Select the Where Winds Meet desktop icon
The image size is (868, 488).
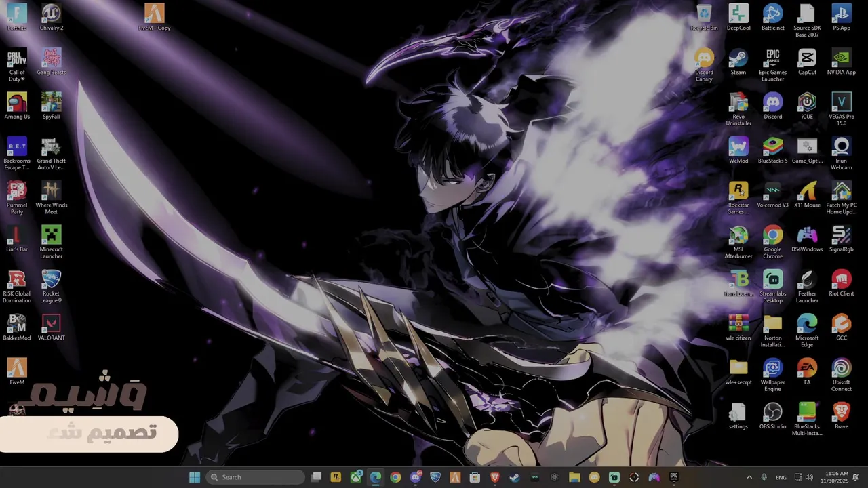click(52, 198)
